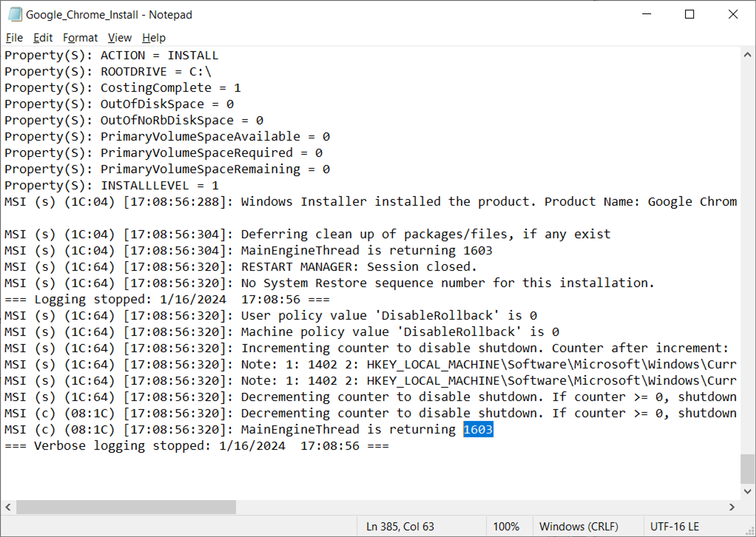Click the vertical scrollbar up arrow
The height and width of the screenshot is (537, 756).
[x=747, y=55]
